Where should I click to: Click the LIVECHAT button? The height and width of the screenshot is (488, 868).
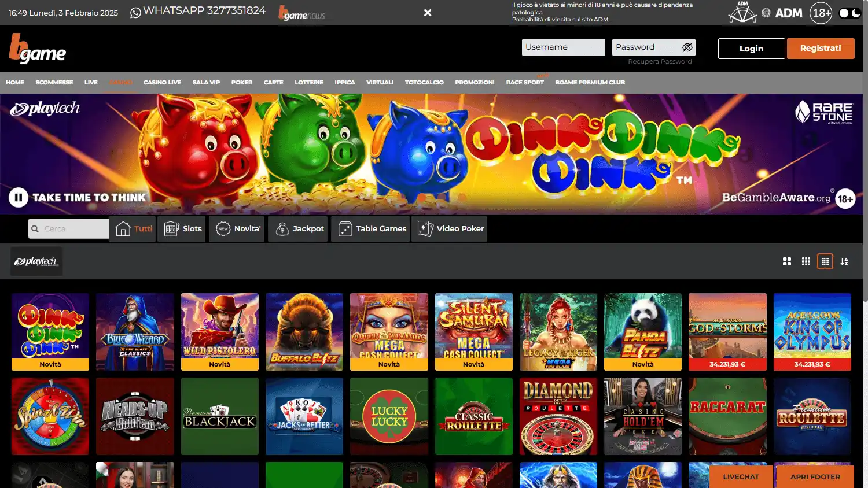coord(741,477)
